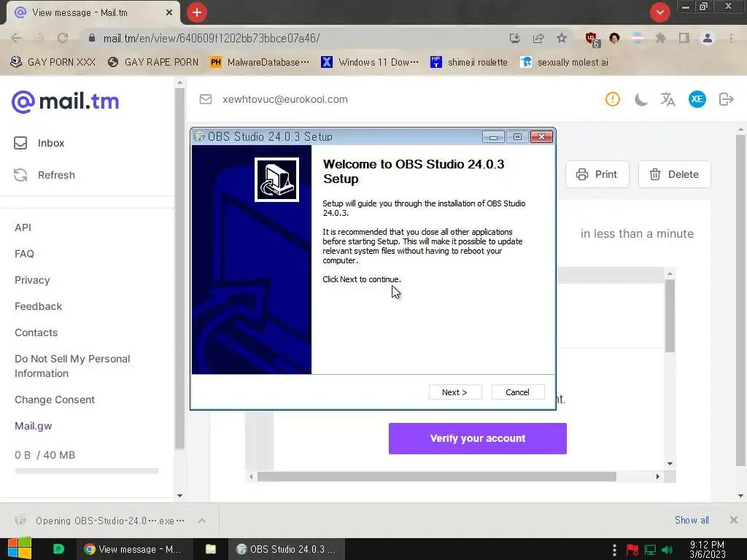Click the sidebar scrollbar down arrow

coord(179,495)
